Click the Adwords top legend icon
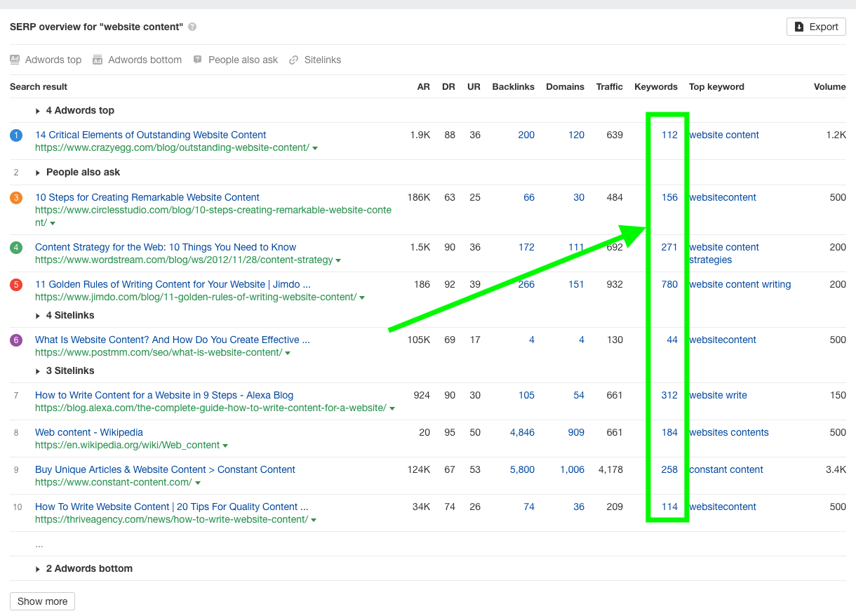 tap(15, 60)
